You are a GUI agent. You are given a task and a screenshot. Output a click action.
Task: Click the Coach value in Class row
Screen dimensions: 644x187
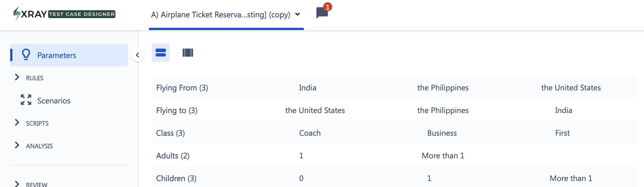310,133
